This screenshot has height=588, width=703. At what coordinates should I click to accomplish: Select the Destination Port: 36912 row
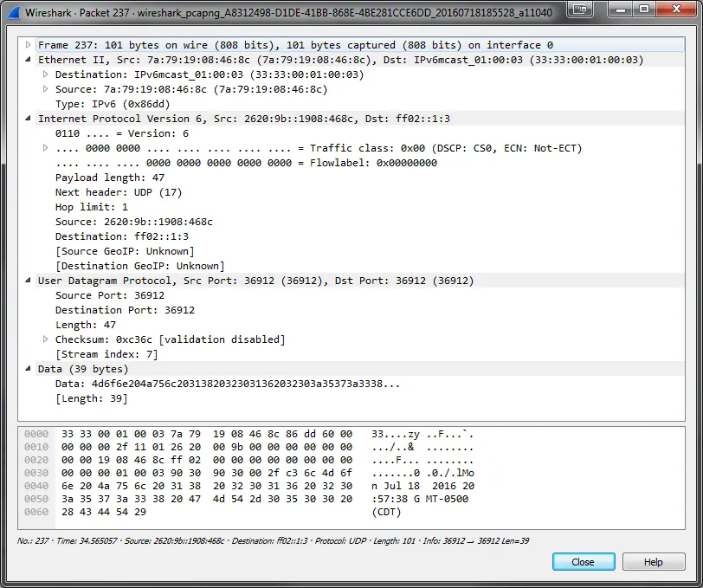[125, 310]
